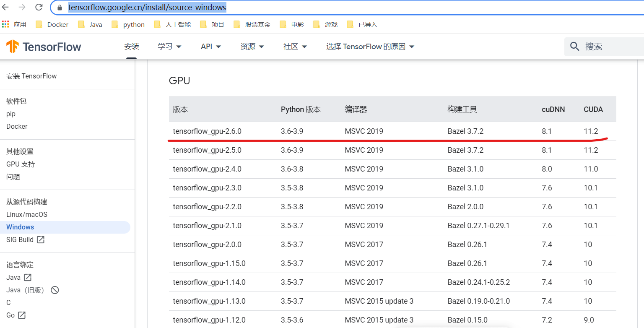This screenshot has width=644, height=328.
Task: Click the tensorflow_gpu-1.15.0 cell
Action: 209,263
